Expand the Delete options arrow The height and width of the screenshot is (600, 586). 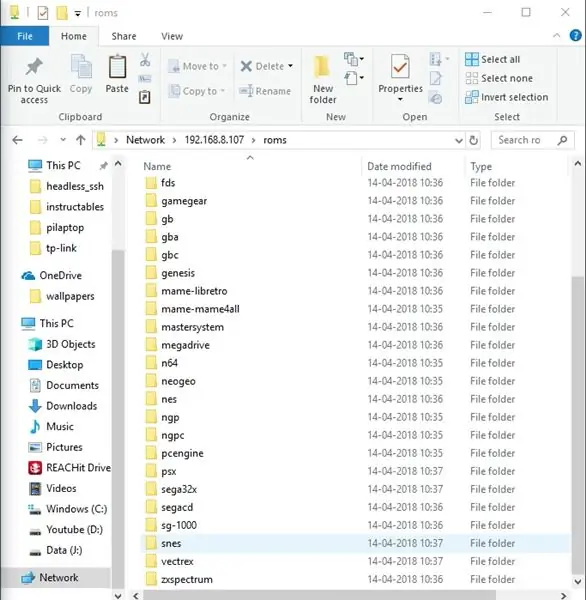click(291, 66)
